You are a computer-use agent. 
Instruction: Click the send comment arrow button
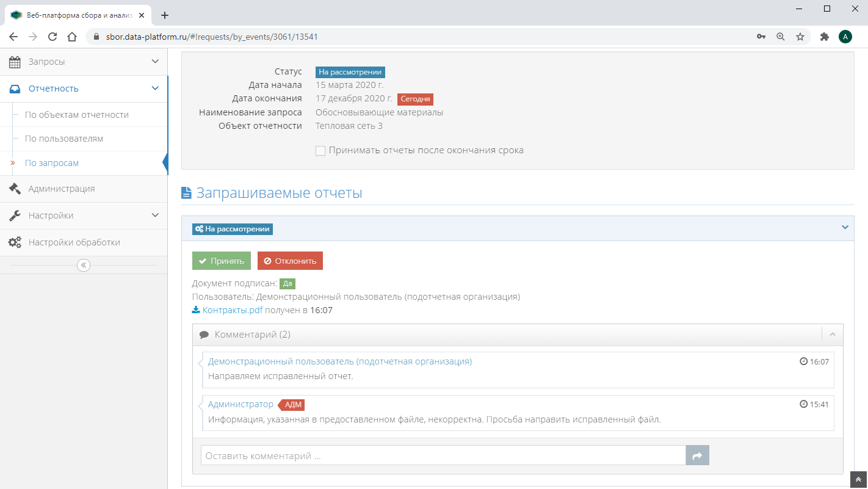pyautogui.click(x=698, y=455)
